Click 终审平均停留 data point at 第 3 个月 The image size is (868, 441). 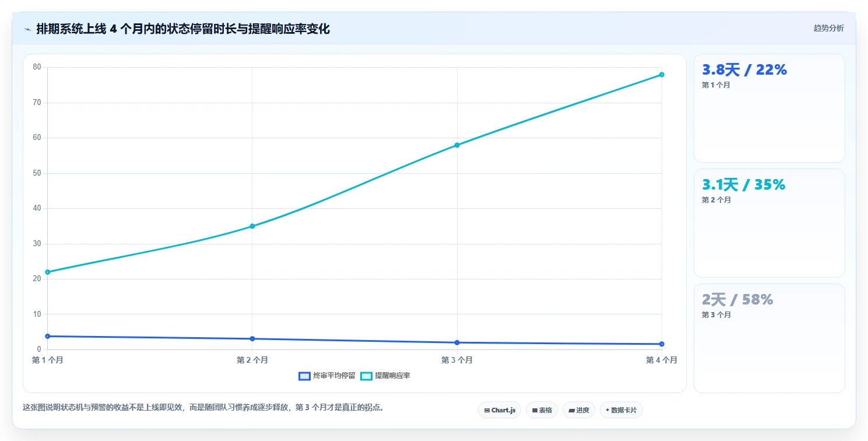pyautogui.click(x=457, y=342)
